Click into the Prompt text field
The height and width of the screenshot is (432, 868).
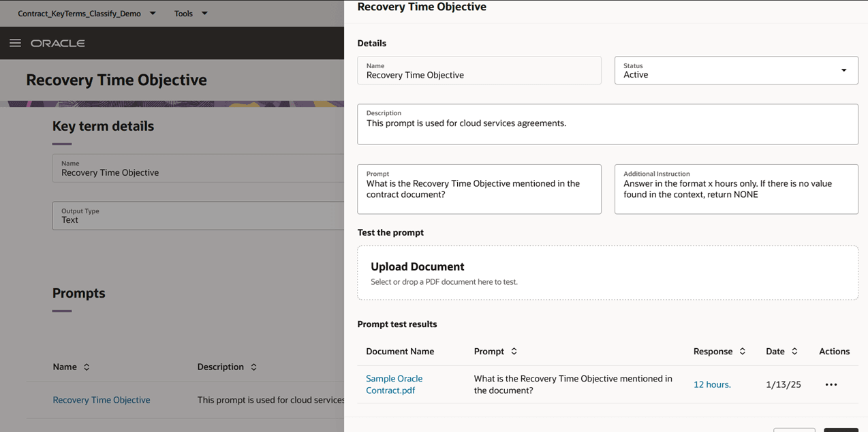(x=479, y=189)
